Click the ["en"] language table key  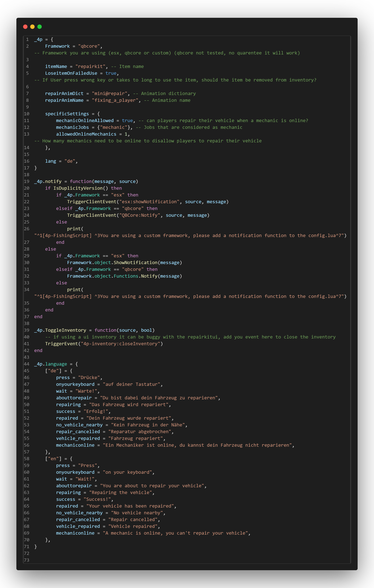pos(53,459)
